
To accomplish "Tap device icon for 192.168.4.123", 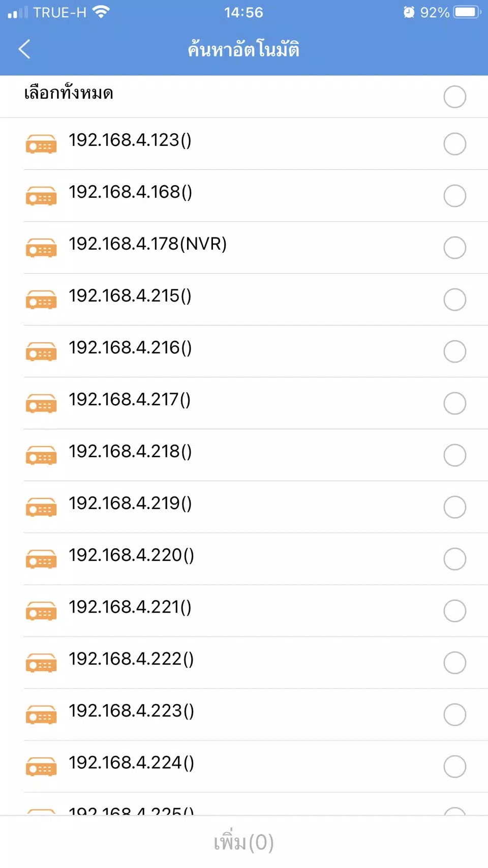I will [41, 144].
